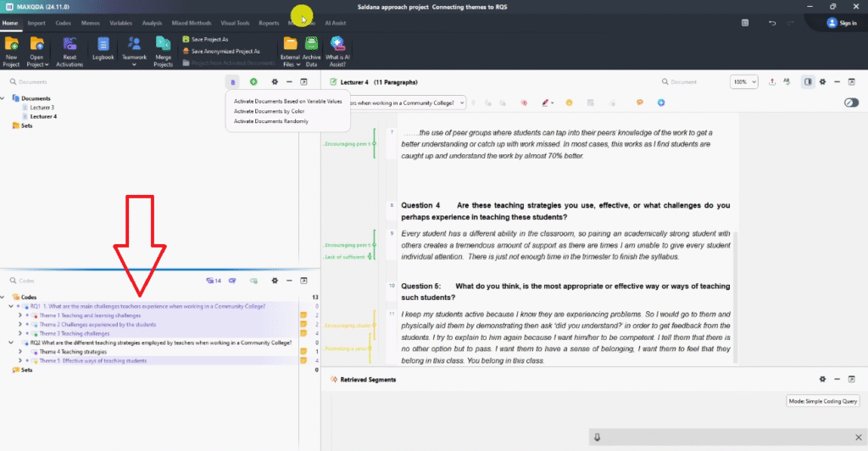Screen dimensions: 868x451
Task: Click the emoji code icon in document toolbar
Action: coord(569,103)
